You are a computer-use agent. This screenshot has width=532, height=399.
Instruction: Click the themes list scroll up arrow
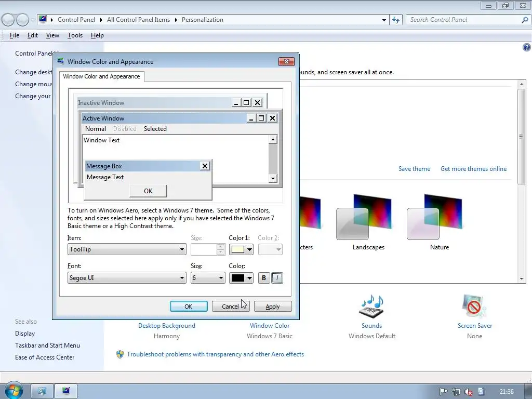tap(522, 84)
